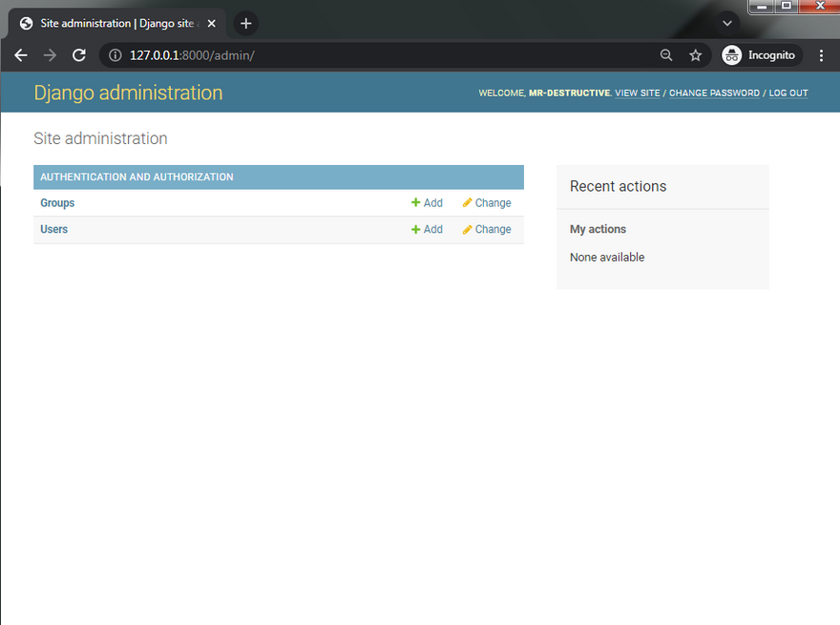
Task: Add a new Group
Action: click(x=427, y=203)
